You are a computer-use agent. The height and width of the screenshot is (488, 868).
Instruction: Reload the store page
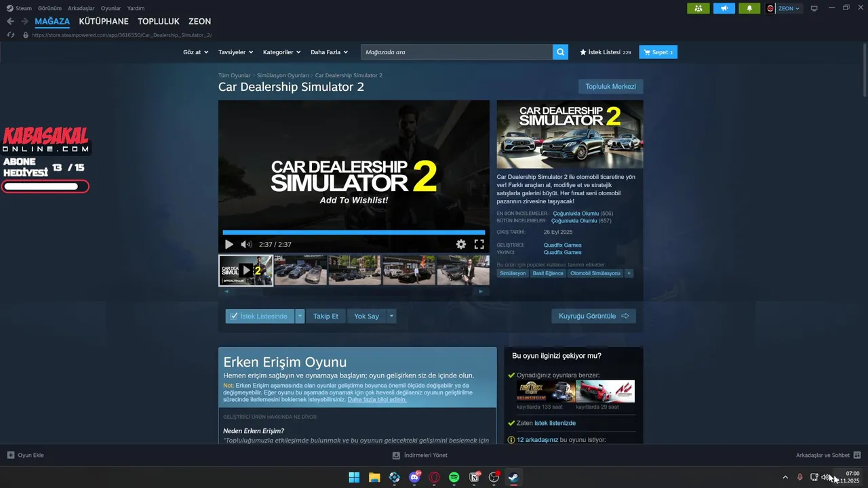pyautogui.click(x=11, y=35)
